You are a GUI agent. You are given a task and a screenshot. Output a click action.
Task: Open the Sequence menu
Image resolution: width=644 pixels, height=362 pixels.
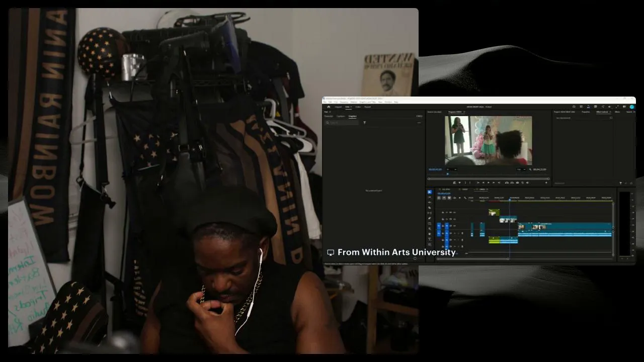(x=344, y=102)
